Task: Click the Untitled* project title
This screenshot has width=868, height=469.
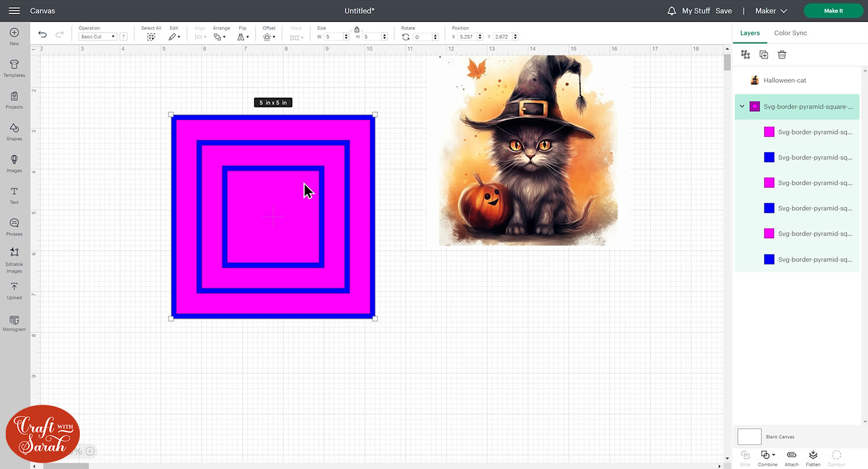Action: 359,11
